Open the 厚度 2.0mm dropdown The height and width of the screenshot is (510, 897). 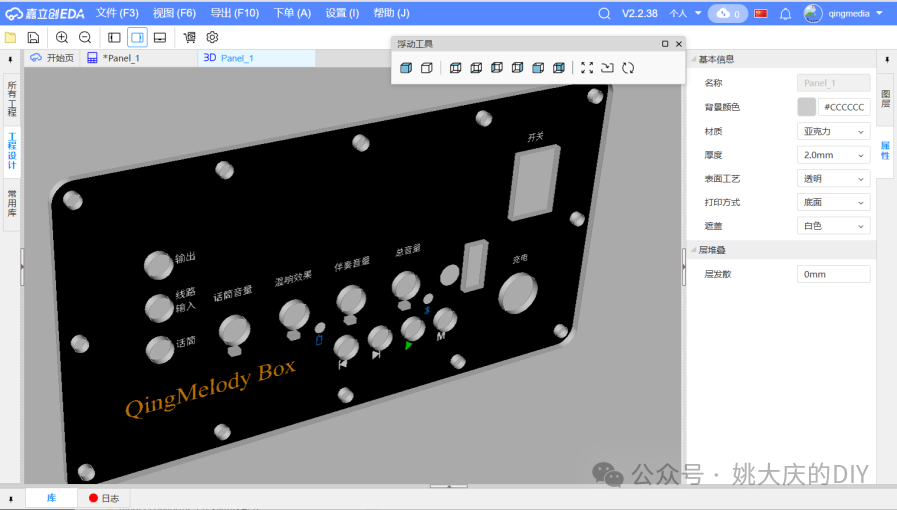(x=834, y=155)
